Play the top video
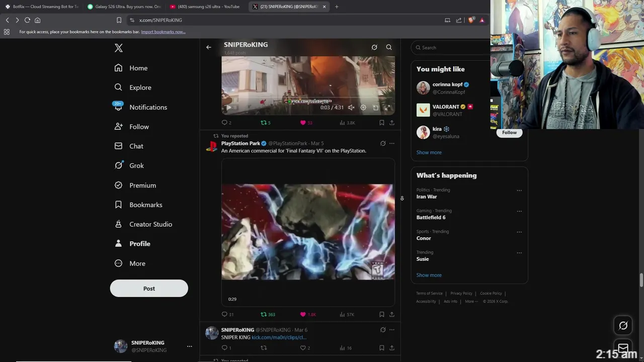This screenshot has height=362, width=644. pyautogui.click(x=229, y=108)
